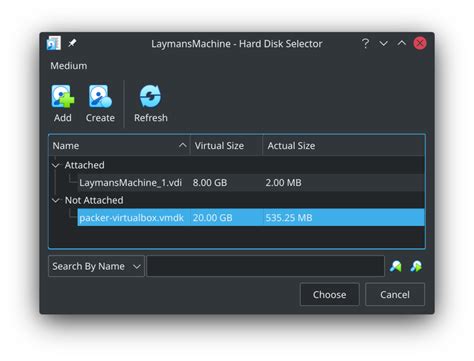Minimize the Hard Disk Selector window

384,43
